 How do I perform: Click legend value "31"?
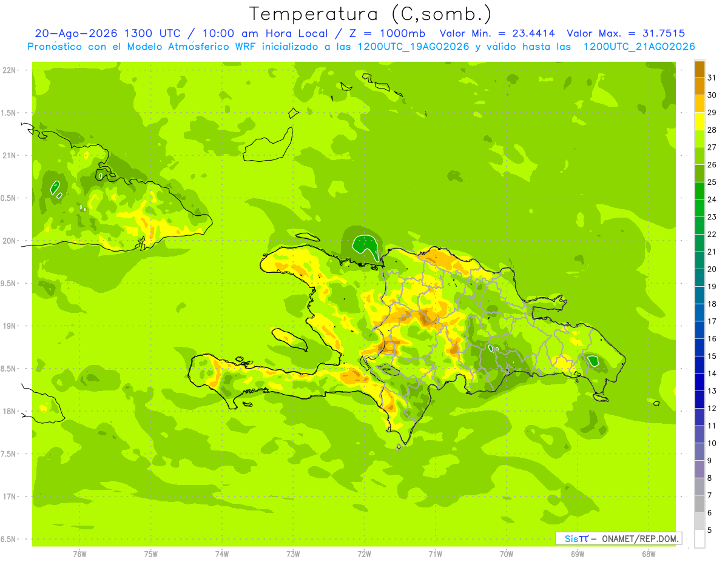pyautogui.click(x=712, y=78)
